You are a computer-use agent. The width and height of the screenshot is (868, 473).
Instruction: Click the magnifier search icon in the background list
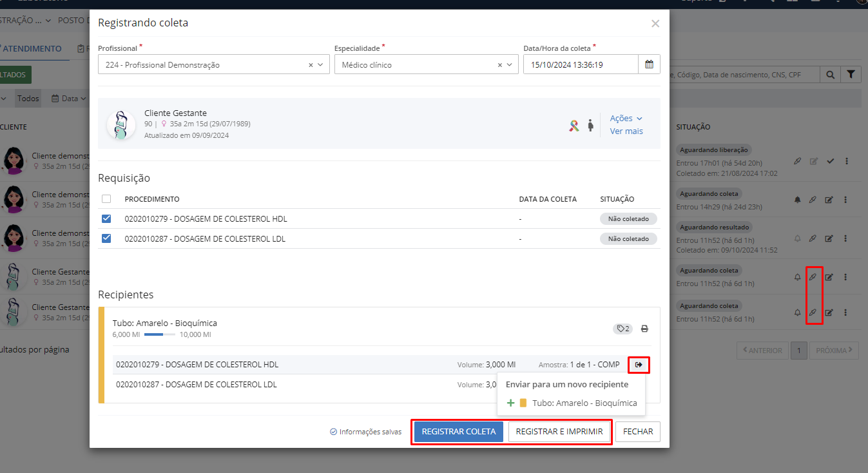(831, 75)
